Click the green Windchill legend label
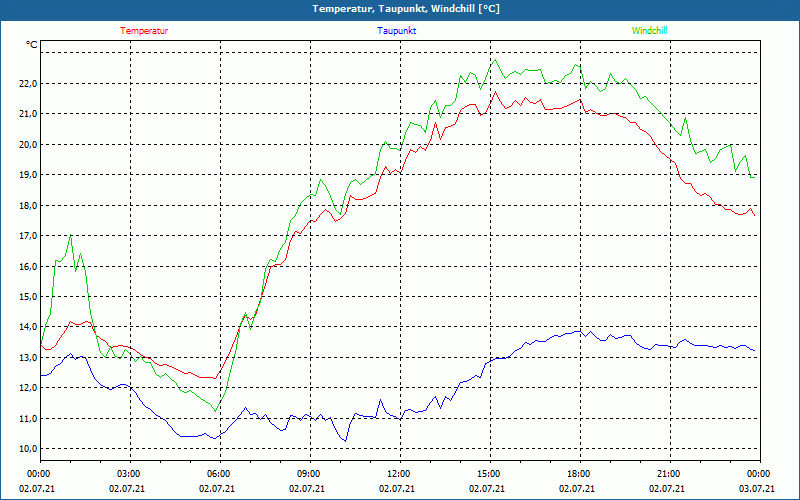 649,31
